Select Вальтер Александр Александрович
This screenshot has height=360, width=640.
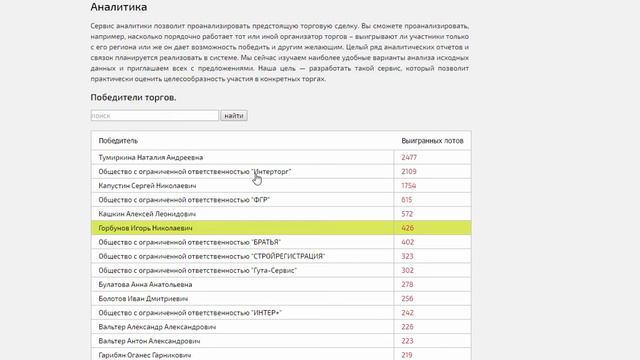[157, 327]
